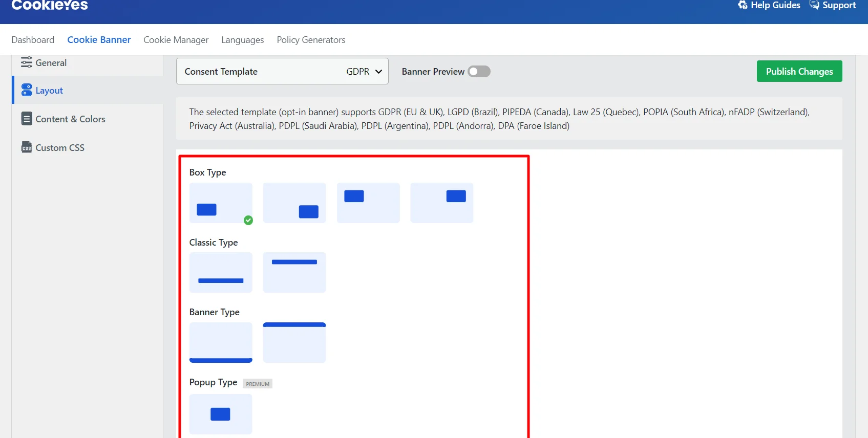Viewport: 868px width, 438px height.
Task: Click the Publish Changes button
Action: click(799, 72)
